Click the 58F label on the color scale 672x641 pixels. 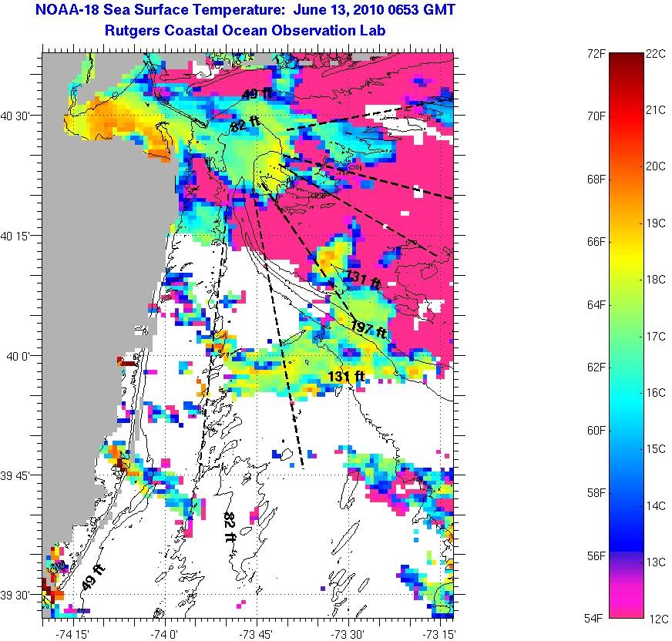(x=596, y=493)
